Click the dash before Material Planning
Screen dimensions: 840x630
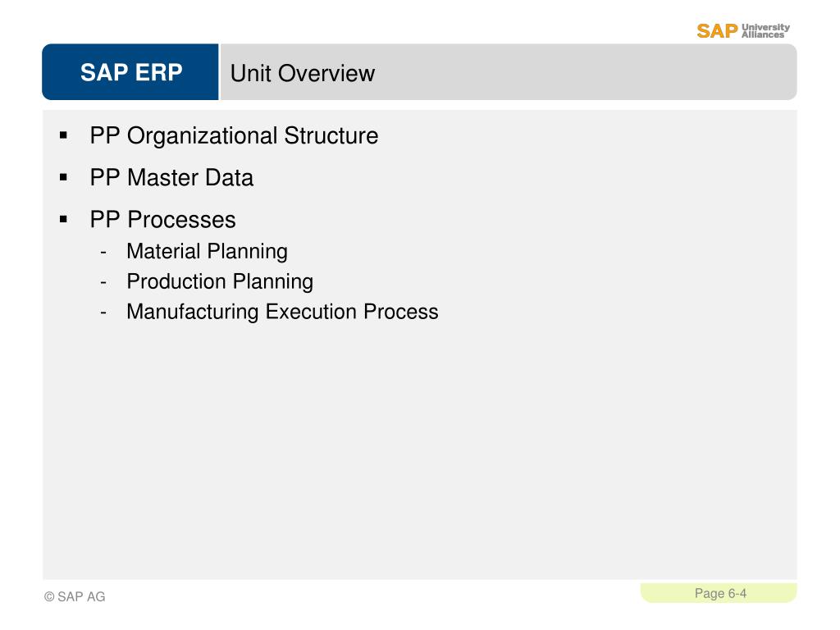[103, 252]
